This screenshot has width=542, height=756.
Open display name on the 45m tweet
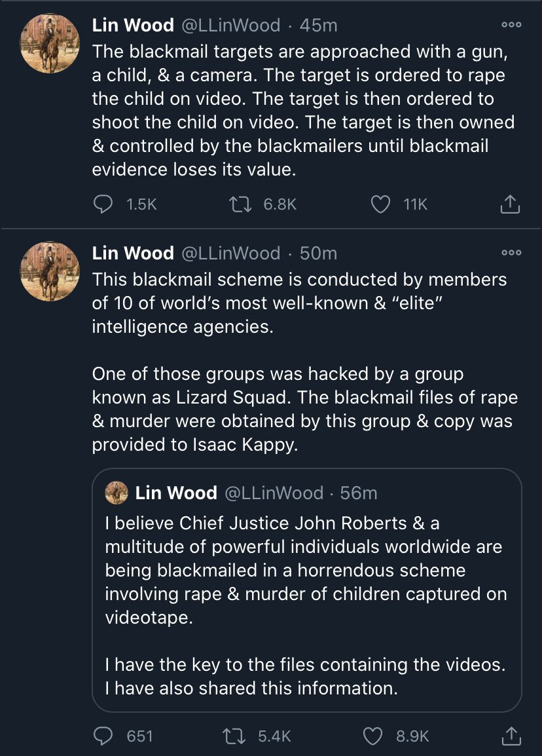[x=133, y=26]
